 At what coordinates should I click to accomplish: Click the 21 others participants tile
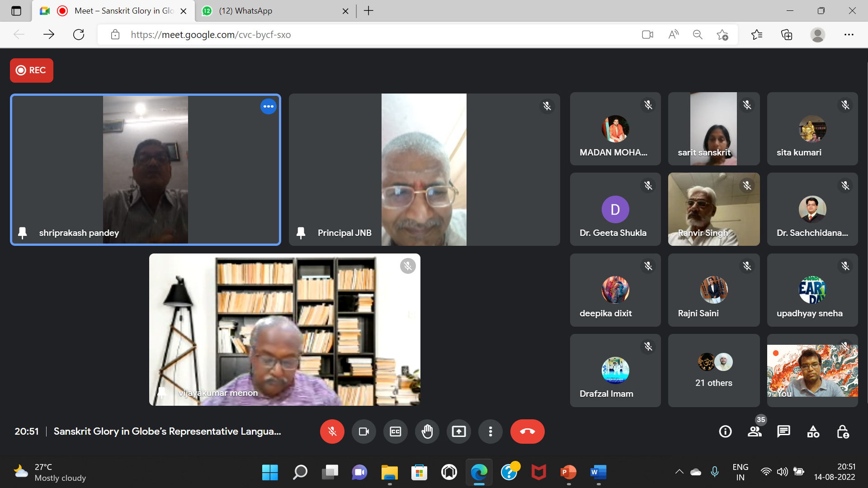713,371
